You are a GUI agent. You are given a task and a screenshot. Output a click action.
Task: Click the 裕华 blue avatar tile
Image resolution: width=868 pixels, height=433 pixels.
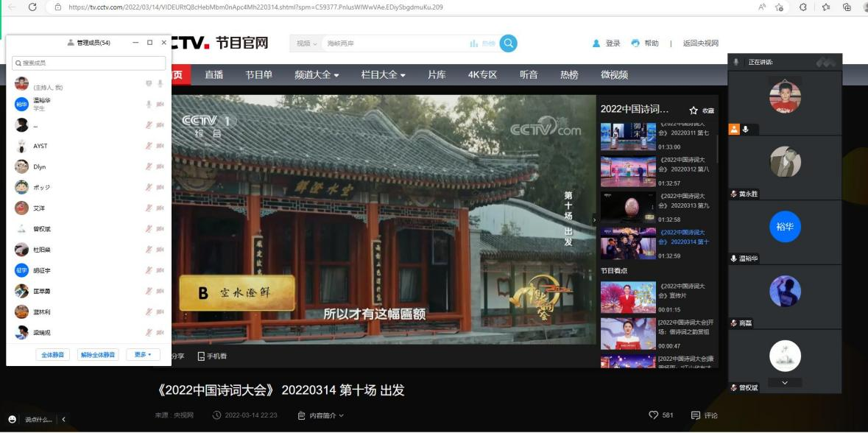785,227
